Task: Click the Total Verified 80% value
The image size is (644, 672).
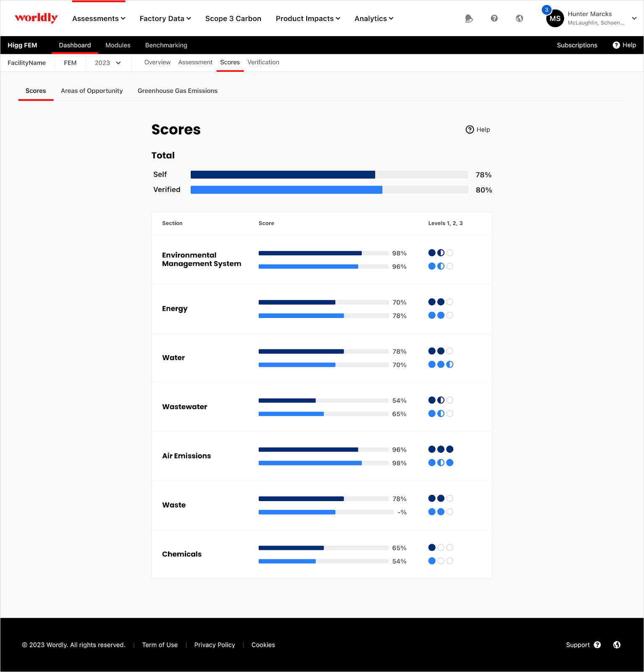Action: click(x=484, y=190)
